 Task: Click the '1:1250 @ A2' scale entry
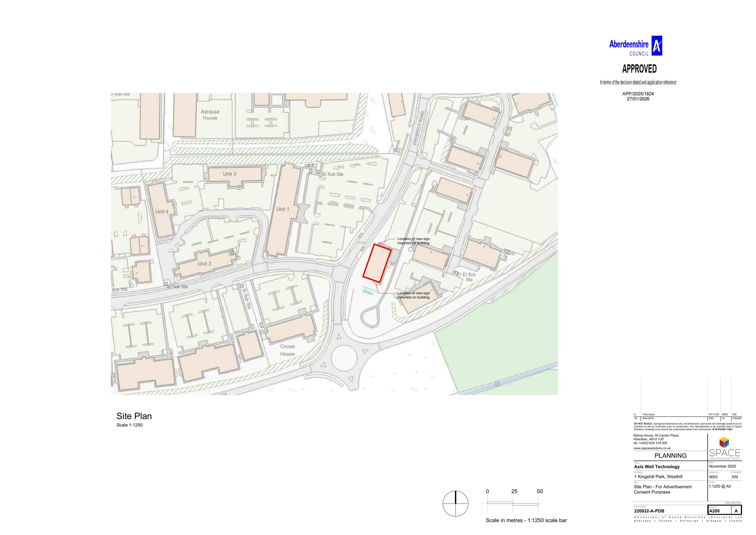pyautogui.click(x=720, y=486)
